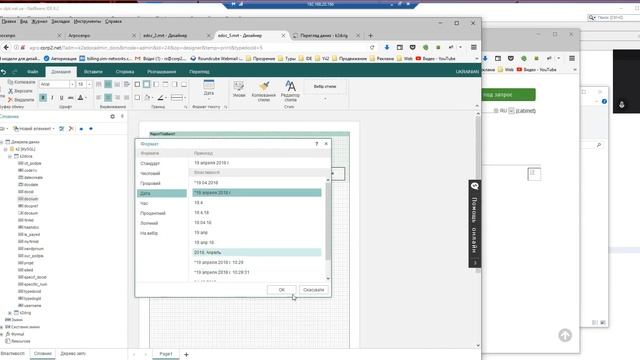Open the Insert ribbon tab
Image resolution: width=640 pixels, height=360 pixels.
[93, 72]
